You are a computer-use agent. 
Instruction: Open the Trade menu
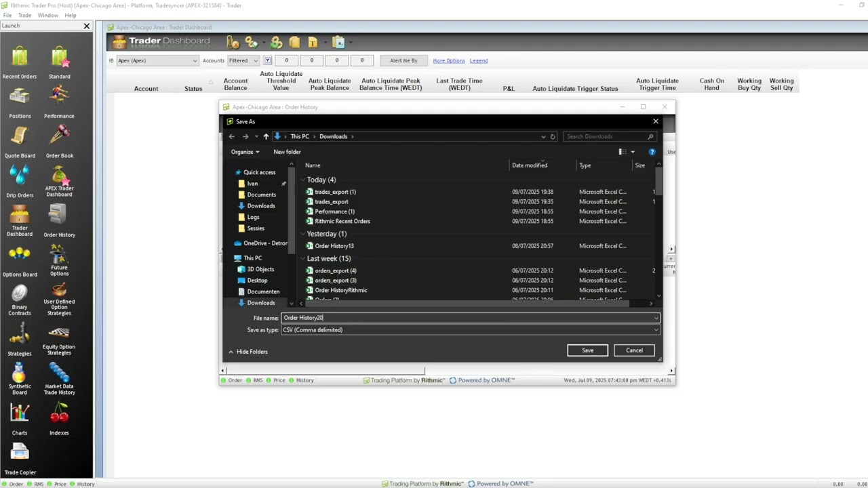pyautogui.click(x=24, y=15)
